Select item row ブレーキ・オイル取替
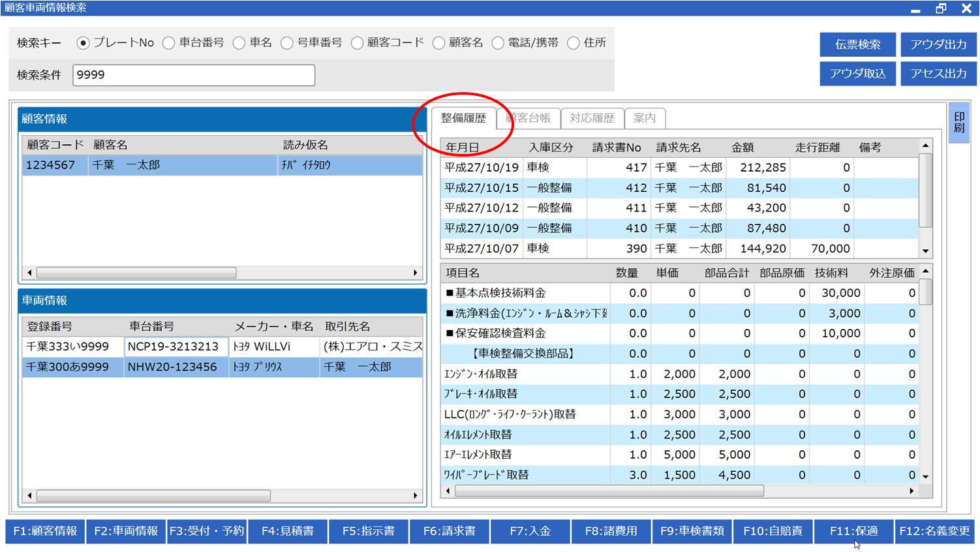980x552 pixels. 680,394
